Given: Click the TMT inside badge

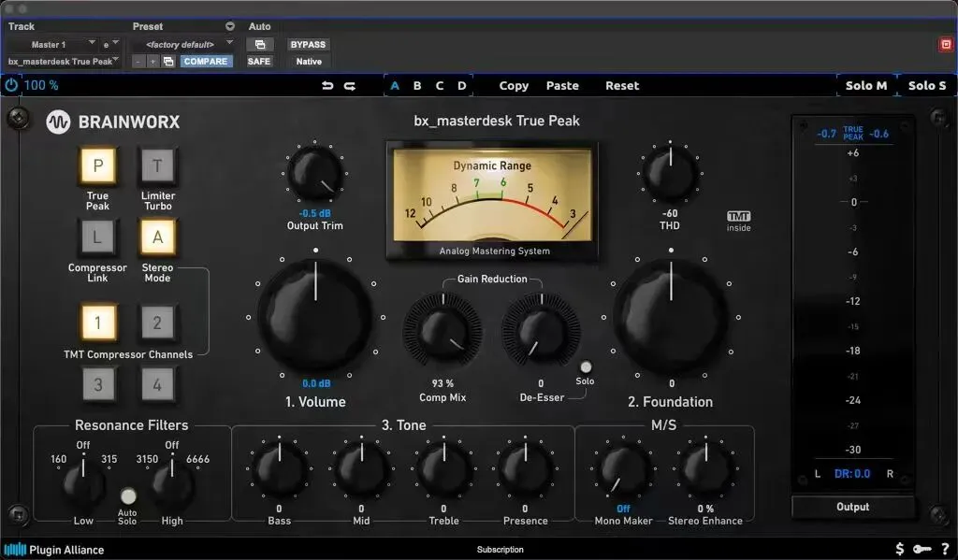Looking at the screenshot, I should [739, 221].
